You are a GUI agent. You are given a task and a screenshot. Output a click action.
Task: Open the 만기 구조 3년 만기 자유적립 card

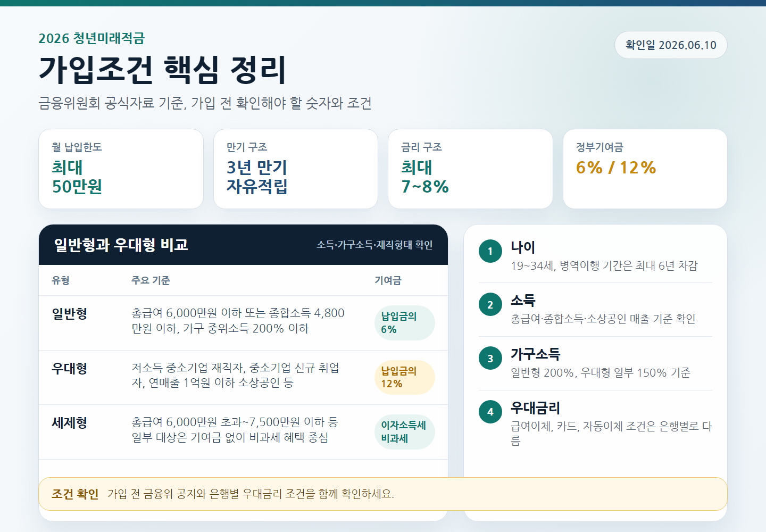tap(296, 169)
